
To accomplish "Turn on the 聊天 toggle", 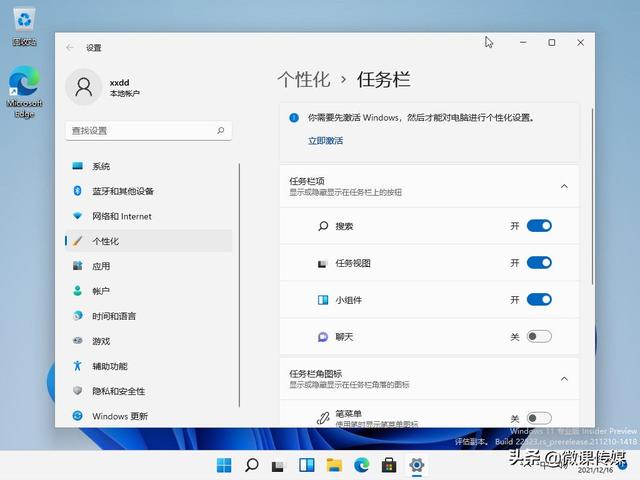I will (x=539, y=336).
